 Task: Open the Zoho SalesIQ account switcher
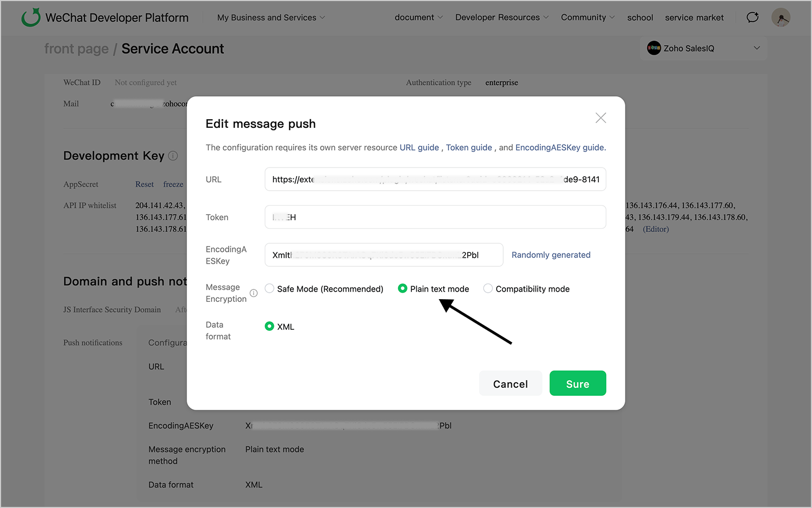click(757, 48)
